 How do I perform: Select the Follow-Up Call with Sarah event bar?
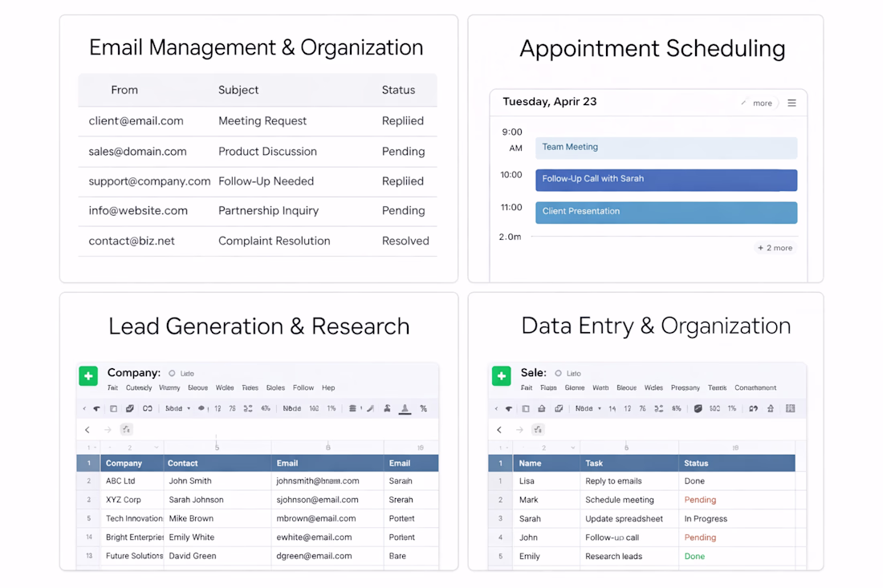tap(666, 180)
